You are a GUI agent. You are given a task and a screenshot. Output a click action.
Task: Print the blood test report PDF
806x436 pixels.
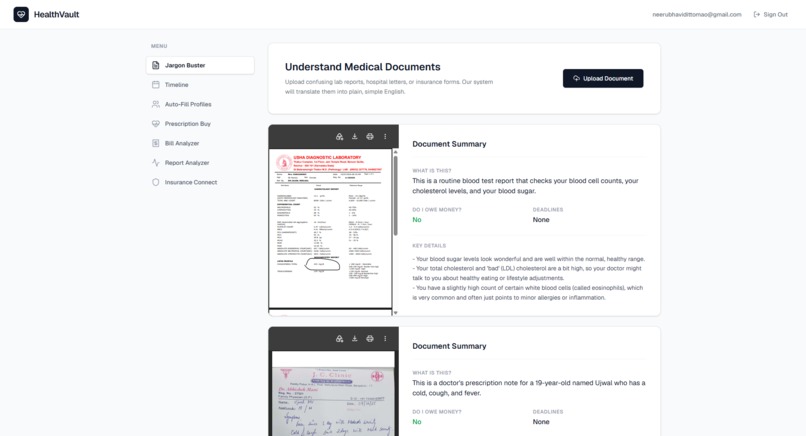pyautogui.click(x=370, y=137)
